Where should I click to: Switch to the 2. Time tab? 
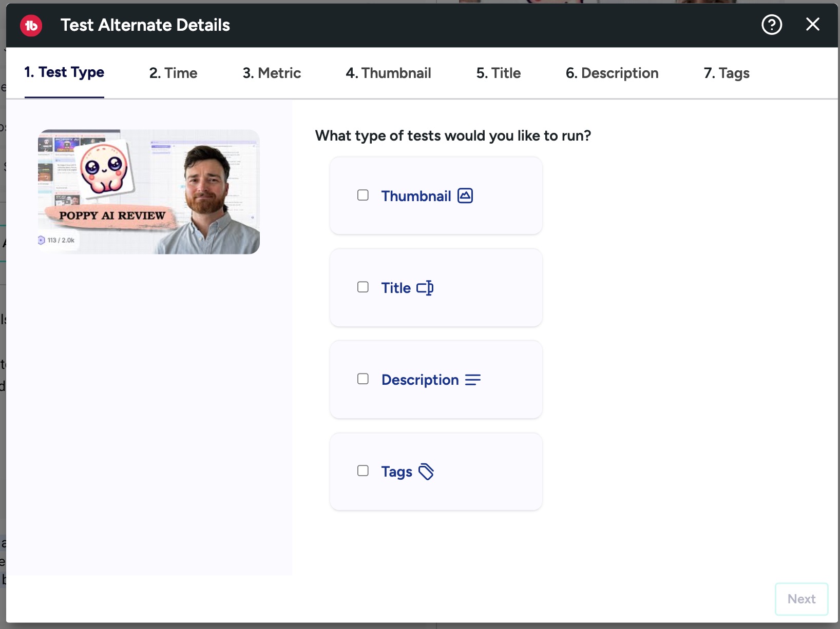click(173, 73)
